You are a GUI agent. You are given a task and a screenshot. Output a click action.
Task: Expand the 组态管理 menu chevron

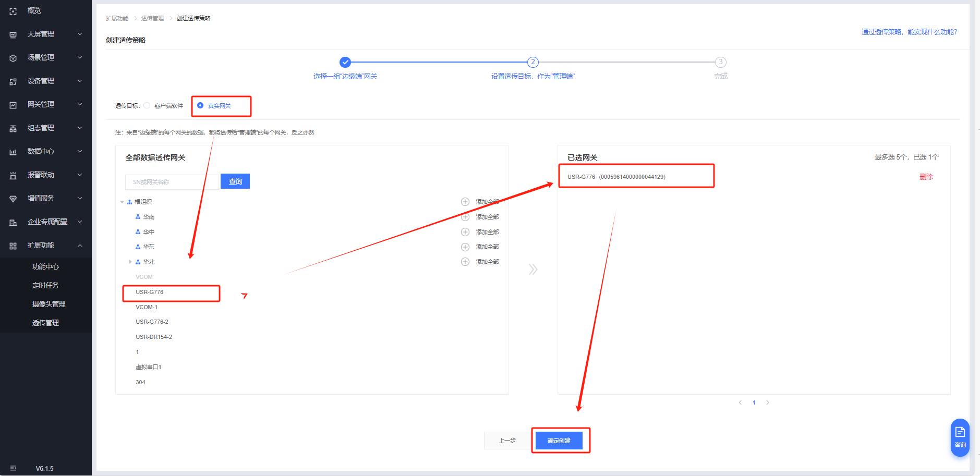(x=80, y=128)
